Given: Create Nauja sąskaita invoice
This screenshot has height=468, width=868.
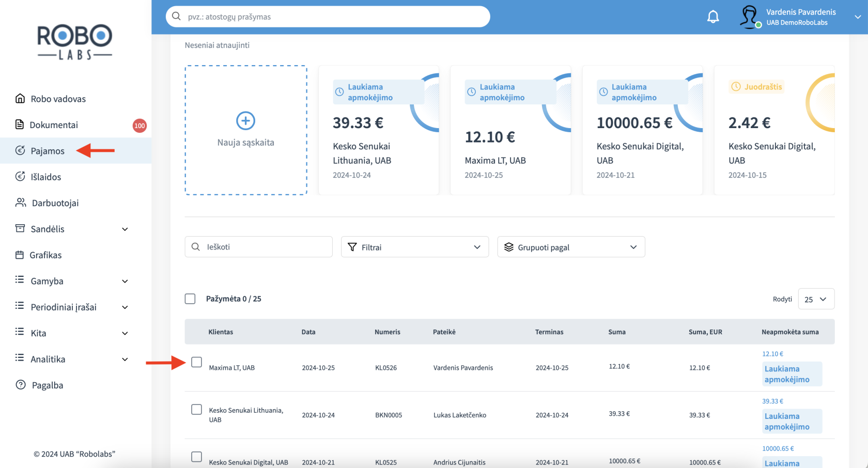Looking at the screenshot, I should 246,130.
